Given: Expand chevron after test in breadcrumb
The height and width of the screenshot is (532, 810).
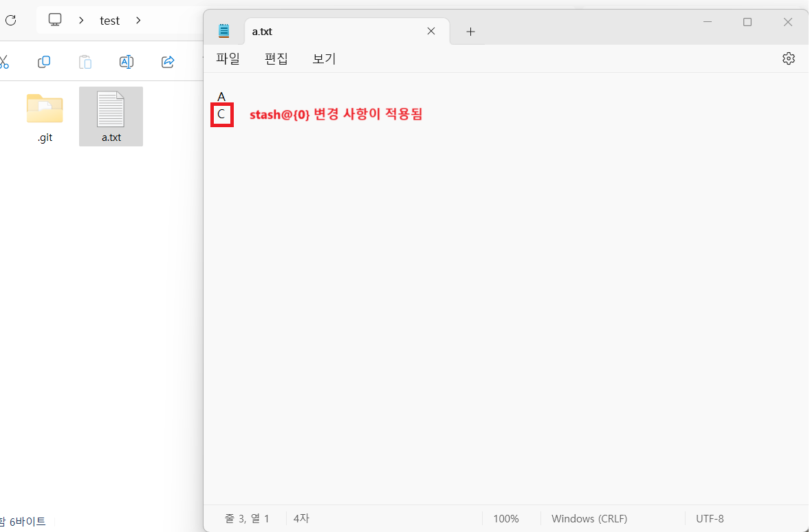Looking at the screenshot, I should pyautogui.click(x=138, y=20).
